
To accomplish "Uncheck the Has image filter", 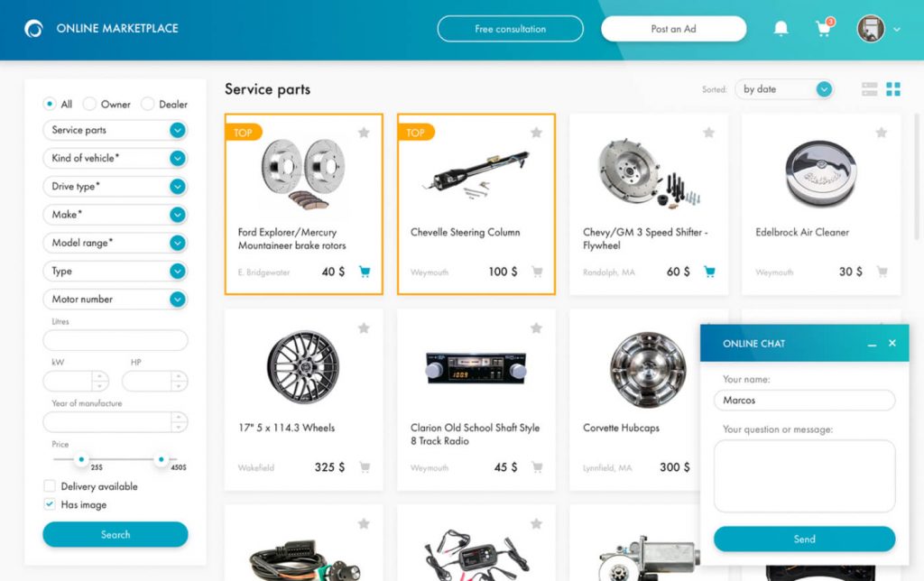I will pos(49,505).
